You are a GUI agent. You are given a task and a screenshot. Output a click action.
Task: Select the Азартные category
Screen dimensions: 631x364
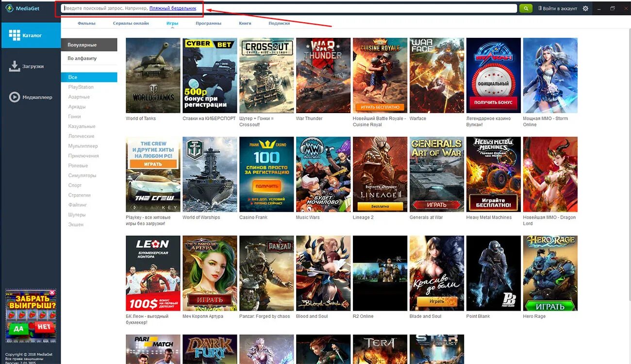[x=79, y=97]
